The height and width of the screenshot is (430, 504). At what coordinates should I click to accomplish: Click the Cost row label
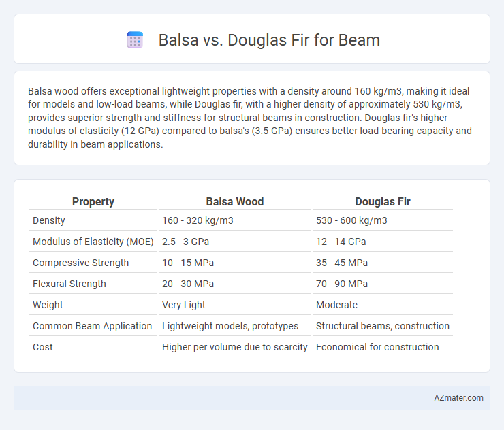[x=43, y=347]
